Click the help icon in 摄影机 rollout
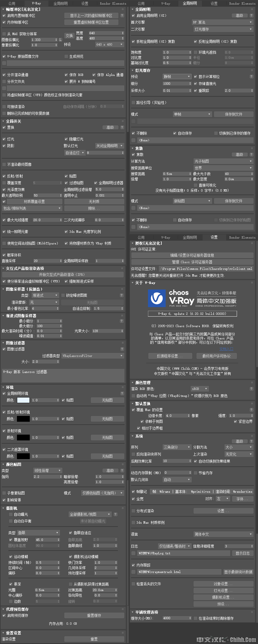Image resolution: width=258 pixels, height=644 pixels. click(x=116, y=514)
